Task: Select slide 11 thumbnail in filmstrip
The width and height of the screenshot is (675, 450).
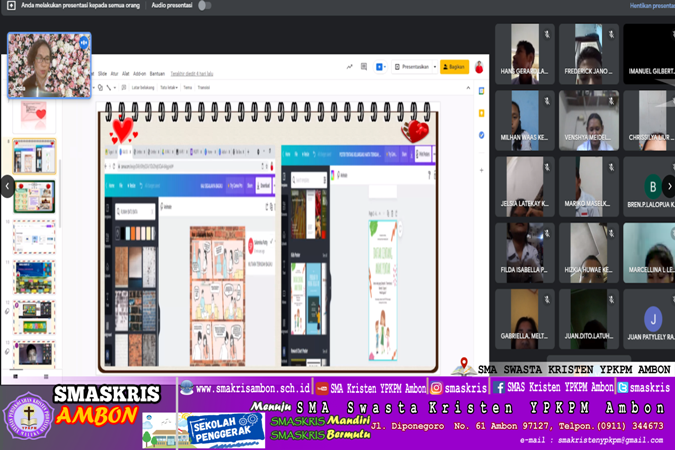Action: pos(34,277)
